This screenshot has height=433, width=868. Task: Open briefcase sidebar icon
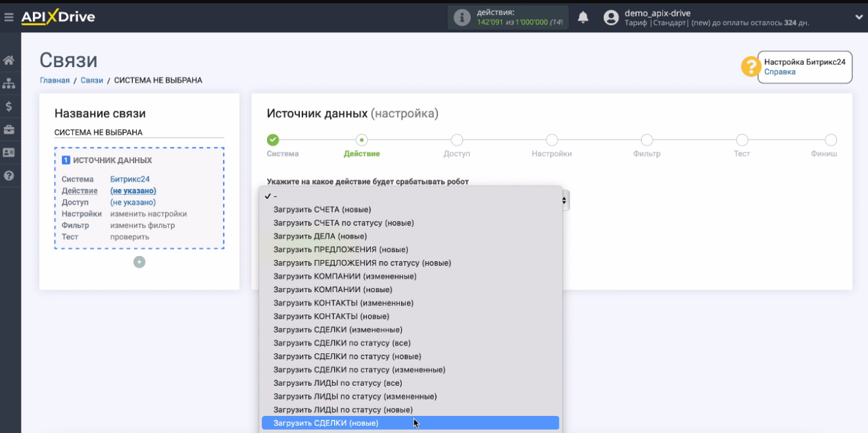click(9, 129)
